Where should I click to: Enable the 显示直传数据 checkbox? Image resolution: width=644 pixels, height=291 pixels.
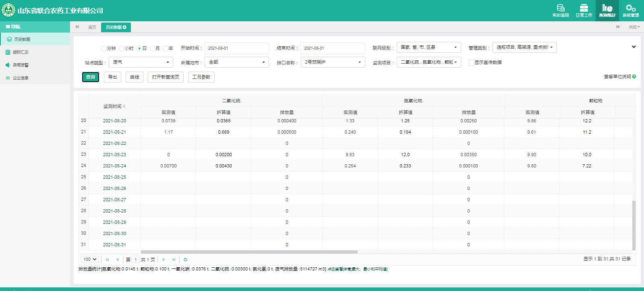click(x=471, y=62)
